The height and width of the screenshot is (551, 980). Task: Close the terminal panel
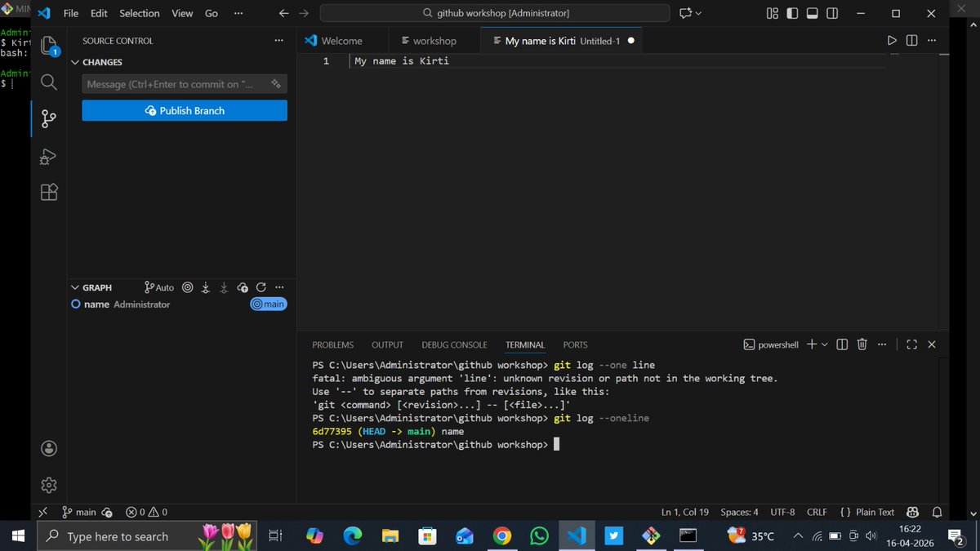(x=932, y=344)
